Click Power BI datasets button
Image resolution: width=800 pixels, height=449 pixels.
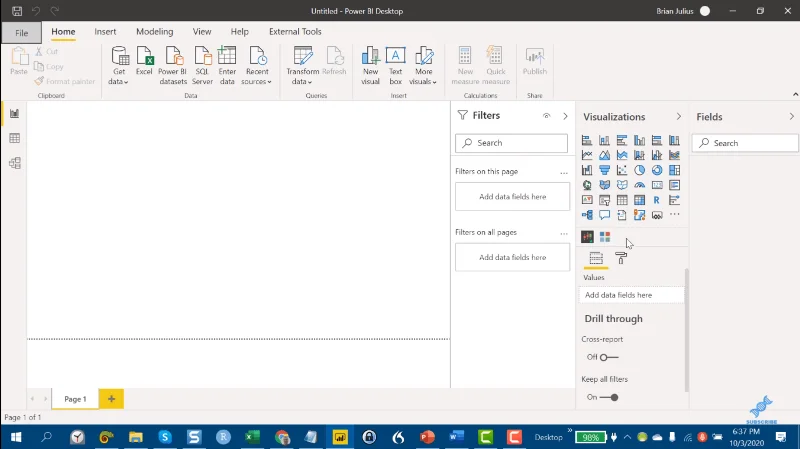tap(172, 65)
